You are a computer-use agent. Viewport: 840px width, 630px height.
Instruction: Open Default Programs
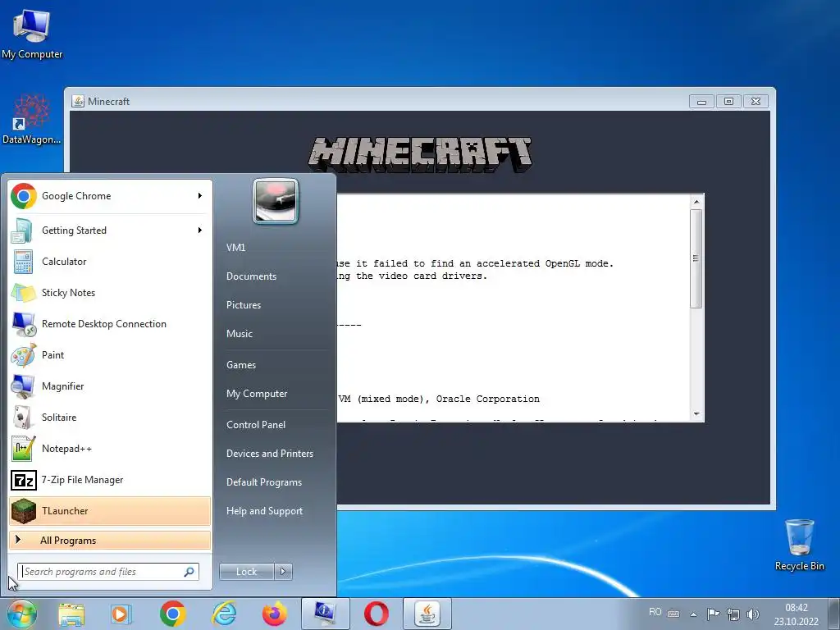tap(264, 482)
